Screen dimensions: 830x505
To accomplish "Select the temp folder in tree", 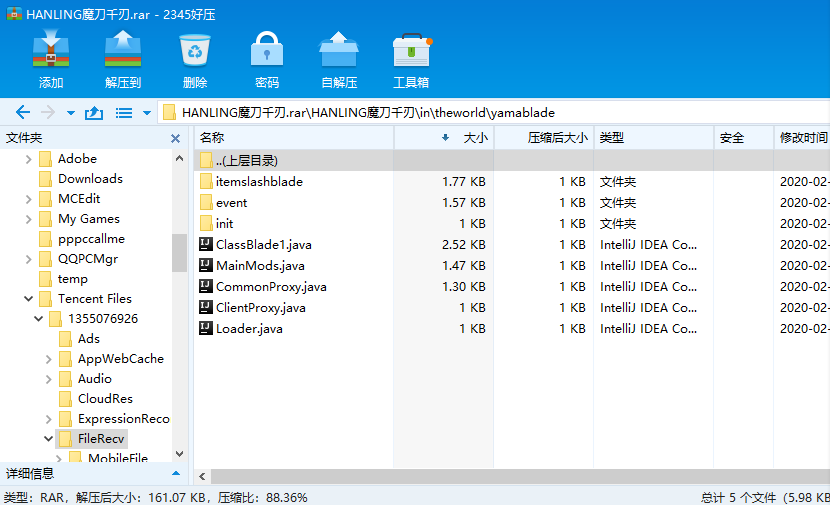I will pyautogui.click(x=73, y=279).
